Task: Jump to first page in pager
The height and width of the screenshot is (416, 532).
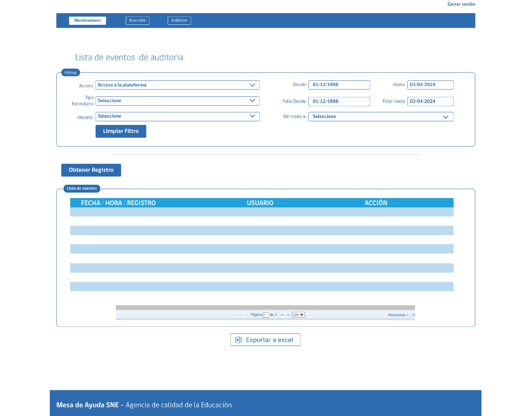Action: (240, 315)
